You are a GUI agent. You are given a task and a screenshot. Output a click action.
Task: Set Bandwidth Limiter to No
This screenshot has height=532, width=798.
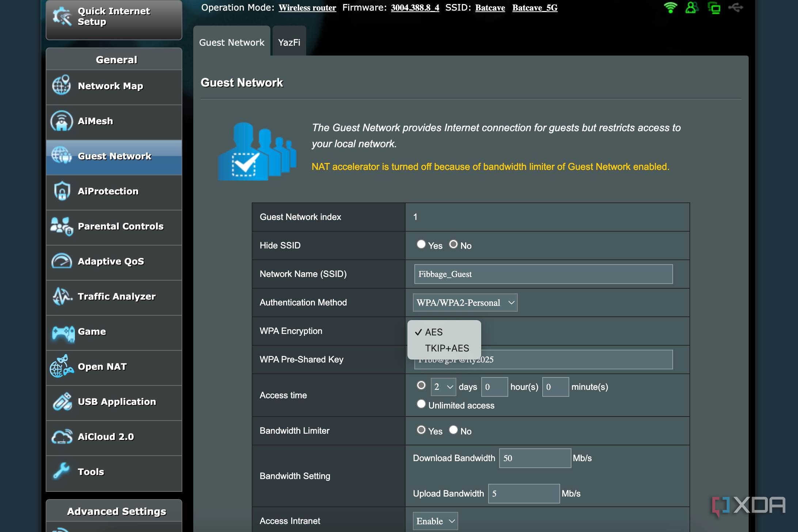454,430
